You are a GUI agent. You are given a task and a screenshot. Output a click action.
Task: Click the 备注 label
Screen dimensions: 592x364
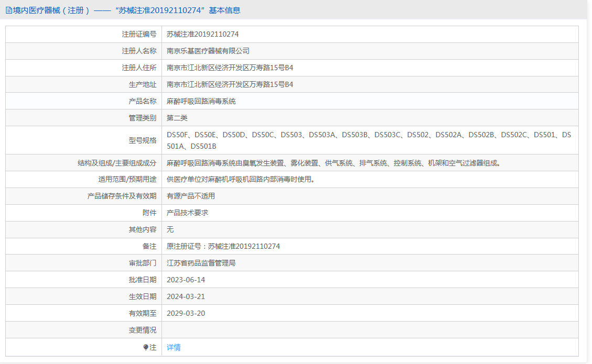coord(149,246)
